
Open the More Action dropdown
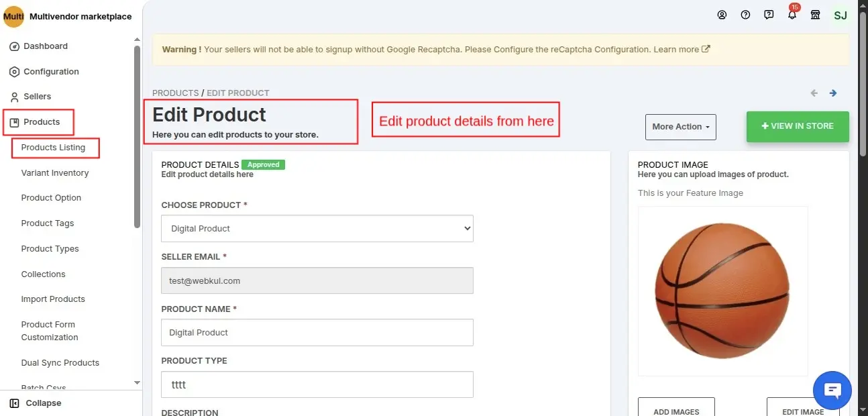[x=680, y=127]
